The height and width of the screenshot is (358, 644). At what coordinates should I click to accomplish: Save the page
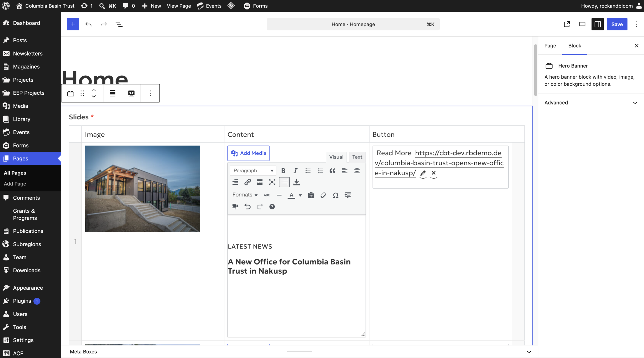(617, 24)
